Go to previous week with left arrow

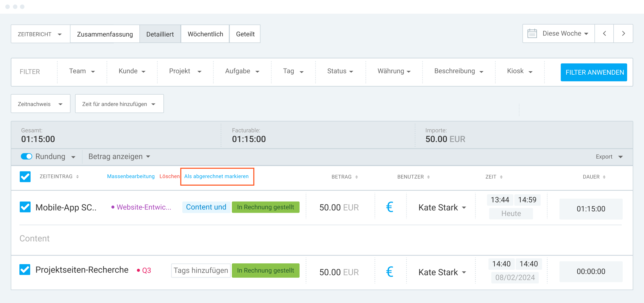pos(604,33)
